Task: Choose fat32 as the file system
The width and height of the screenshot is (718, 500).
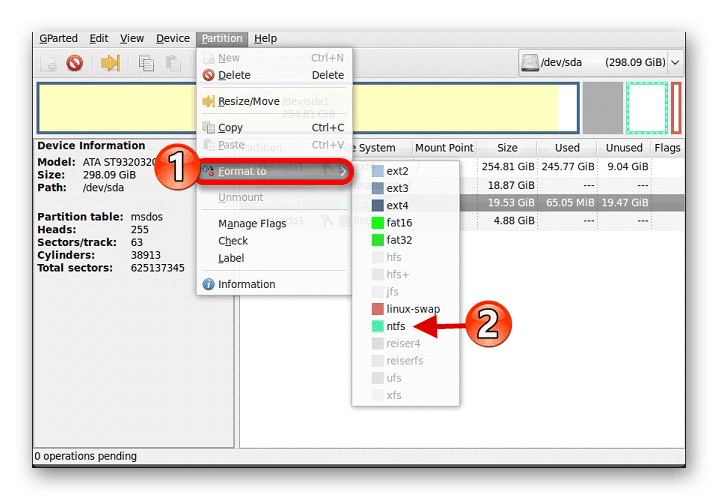Action: tap(399, 240)
